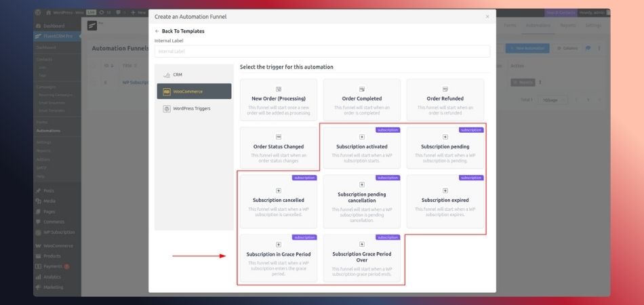This screenshot has height=305, width=644.
Task: Click the back arrow beside Back To Templates
Action: (157, 31)
